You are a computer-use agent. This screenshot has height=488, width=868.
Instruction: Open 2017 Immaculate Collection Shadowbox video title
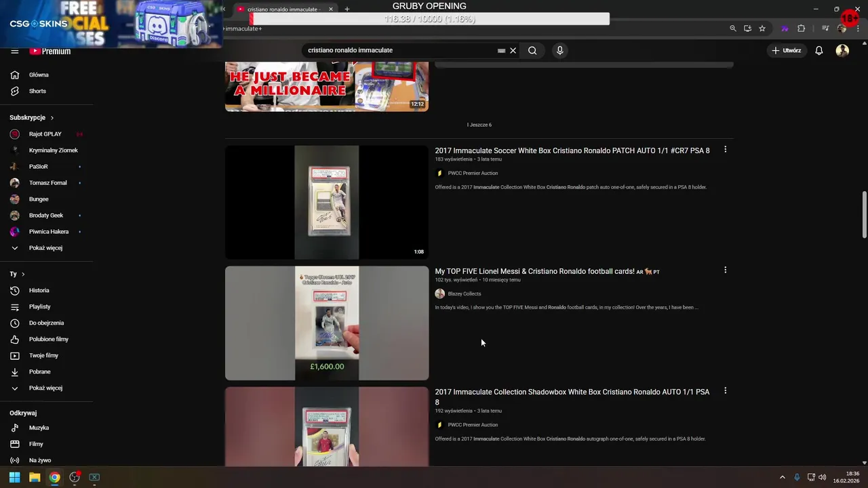click(572, 396)
